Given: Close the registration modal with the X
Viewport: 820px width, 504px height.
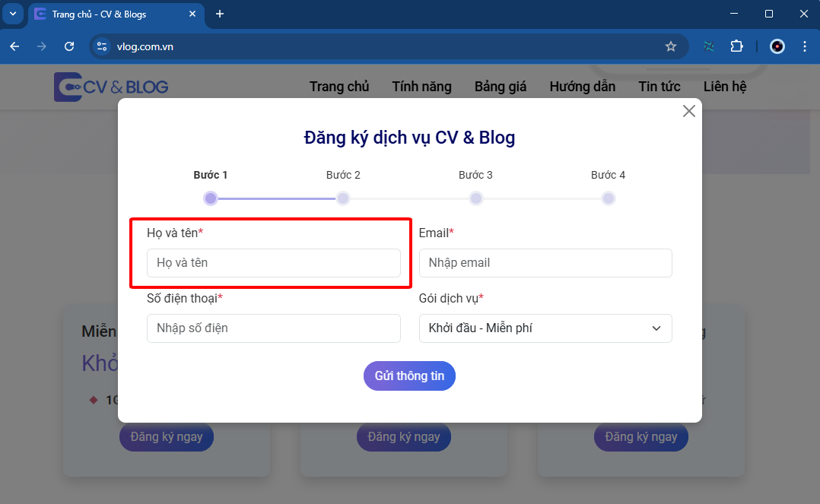Looking at the screenshot, I should [688, 110].
